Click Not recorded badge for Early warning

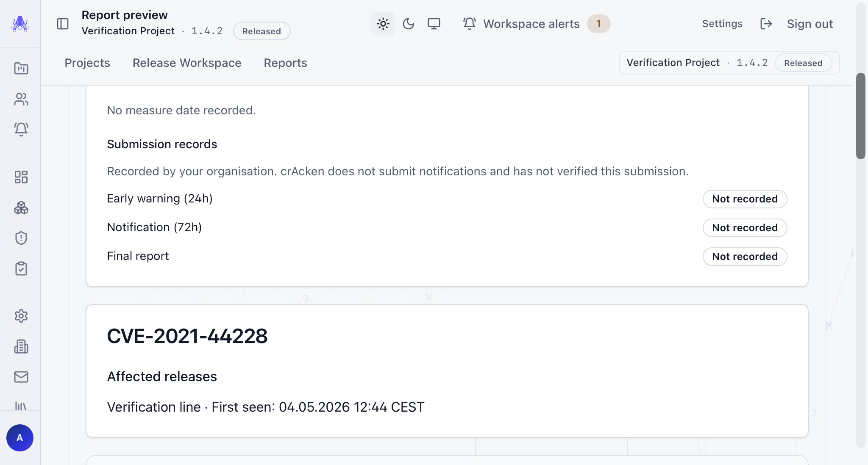point(745,199)
